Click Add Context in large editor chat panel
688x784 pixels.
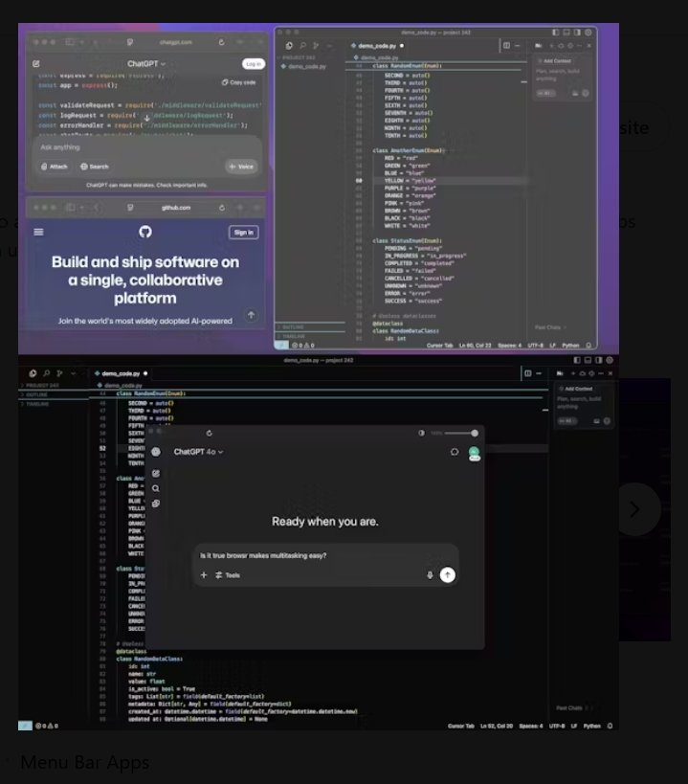(x=576, y=389)
